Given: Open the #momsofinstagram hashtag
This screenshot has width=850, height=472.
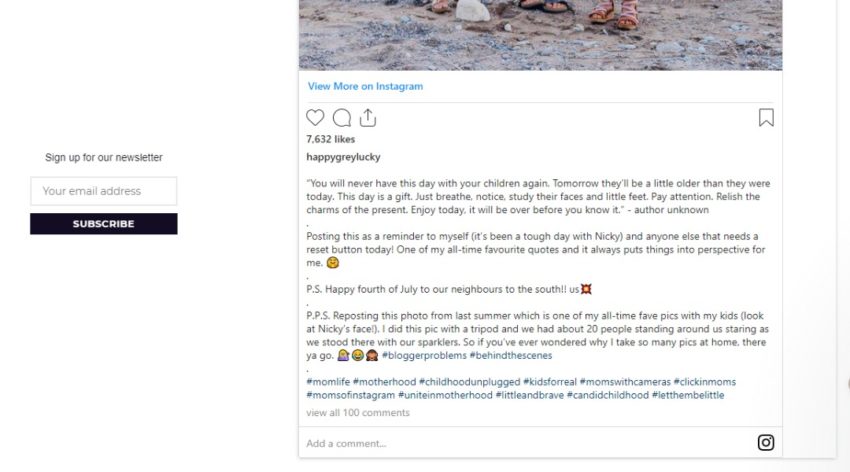Looking at the screenshot, I should click(x=350, y=395).
